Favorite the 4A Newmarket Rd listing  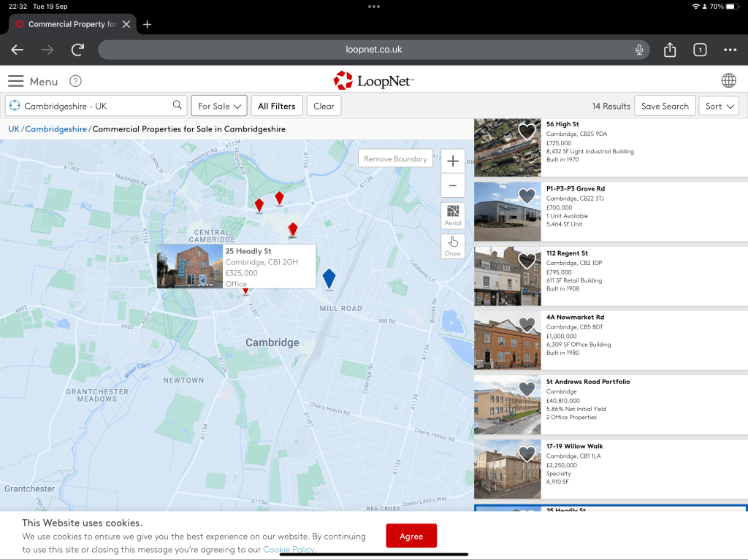tap(527, 324)
